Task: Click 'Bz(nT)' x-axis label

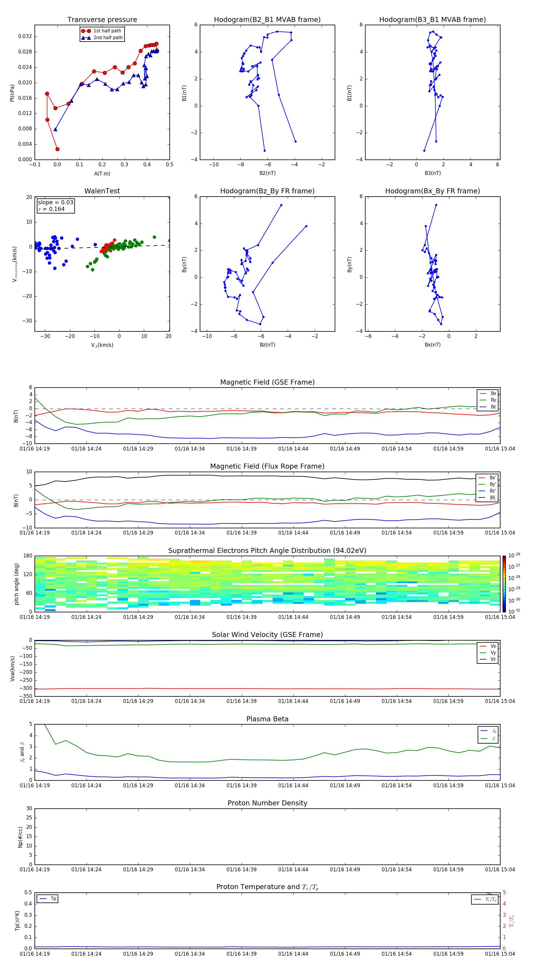Action: point(267,345)
